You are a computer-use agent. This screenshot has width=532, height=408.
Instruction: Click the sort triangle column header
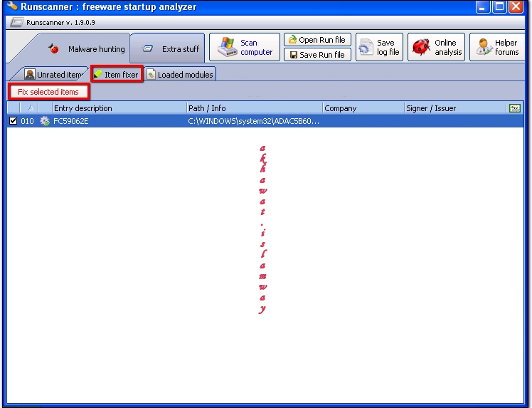pyautogui.click(x=31, y=108)
